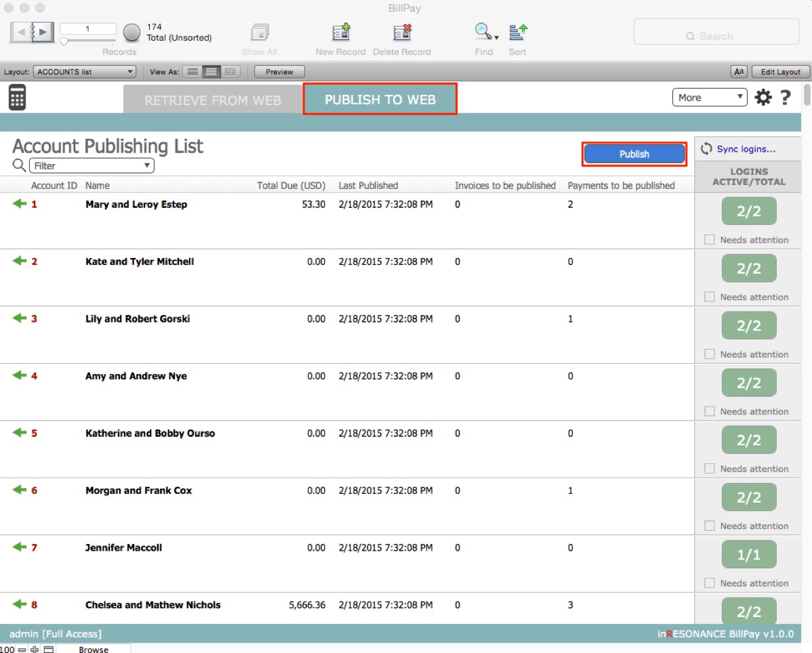Tick Needs attention for Jennifer Maccoll
Viewport: 812px width, 653px height.
point(710,583)
